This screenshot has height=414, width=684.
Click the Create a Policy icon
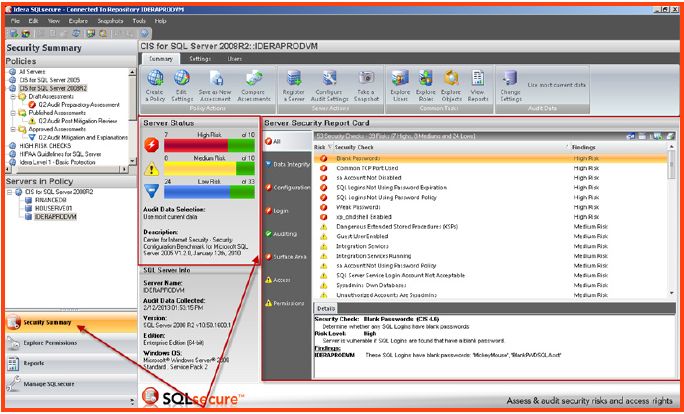tap(155, 79)
